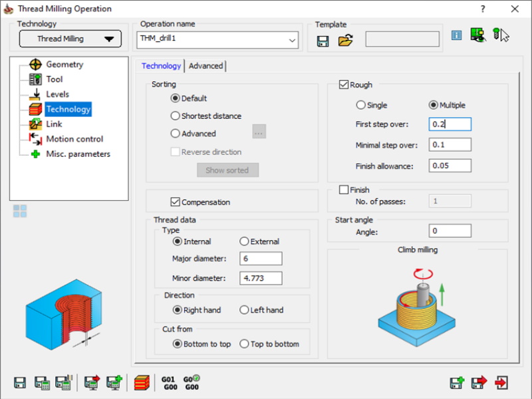Expand the Operation name dropdown
Image resolution: width=532 pixels, height=399 pixels.
(x=293, y=39)
